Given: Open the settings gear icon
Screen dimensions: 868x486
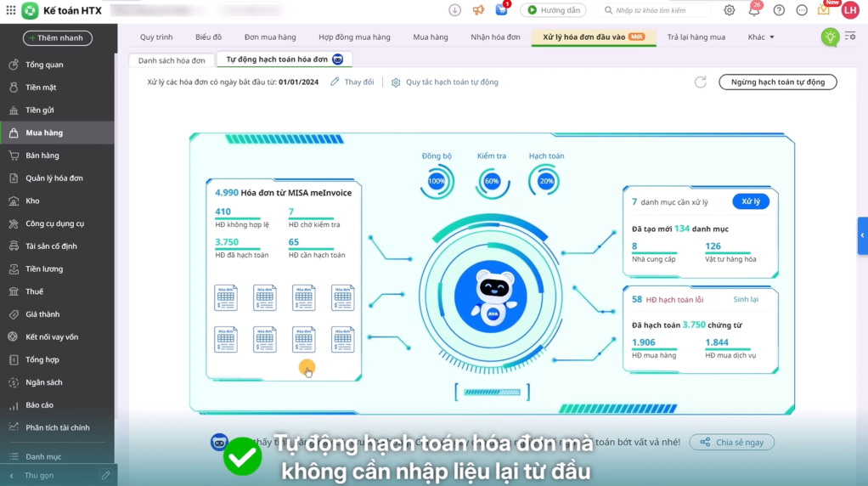Looking at the screenshot, I should pos(729,10).
